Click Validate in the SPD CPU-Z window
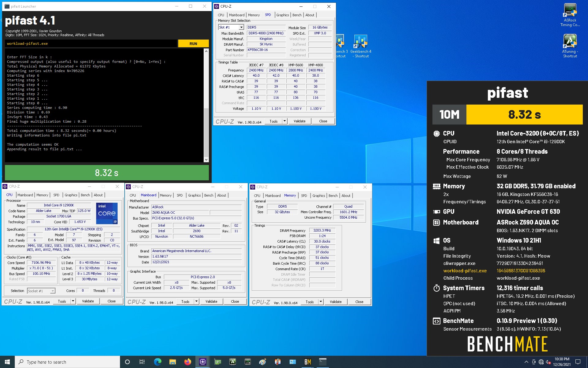 [x=300, y=121]
